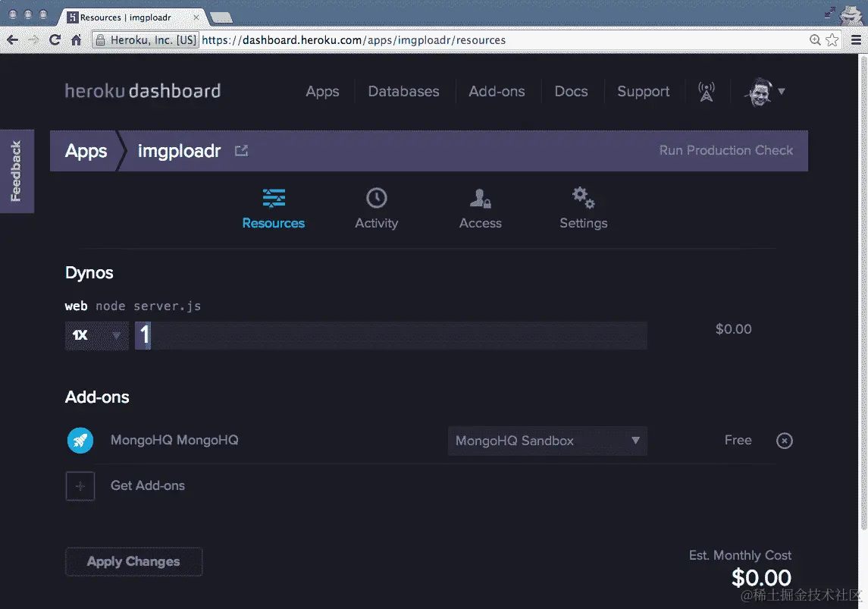Open the 1X dyno size dropdown
This screenshot has height=609, width=868.
click(x=97, y=335)
